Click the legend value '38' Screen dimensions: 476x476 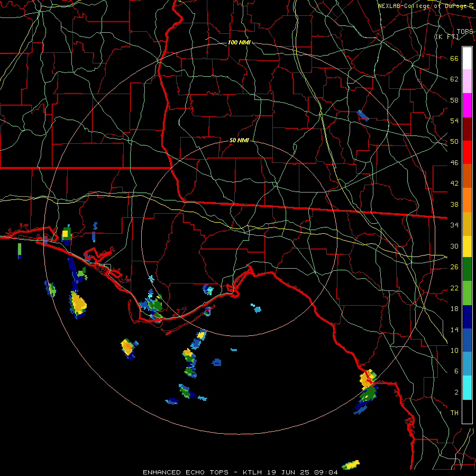coord(454,204)
